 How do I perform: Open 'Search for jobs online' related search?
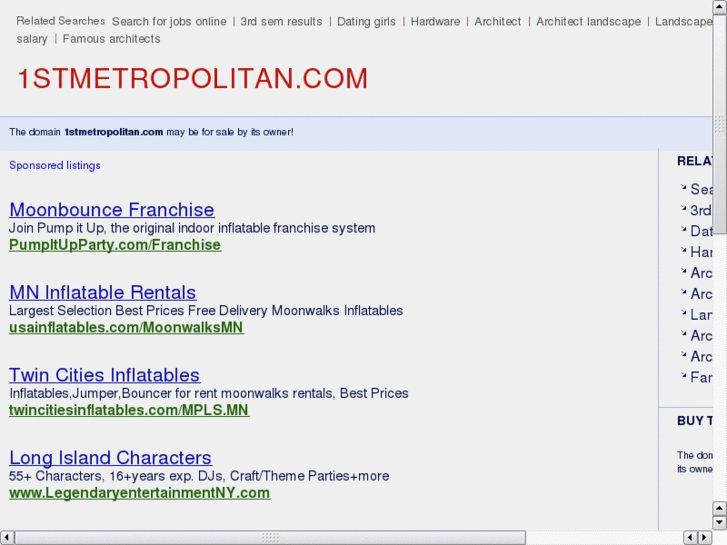point(169,21)
